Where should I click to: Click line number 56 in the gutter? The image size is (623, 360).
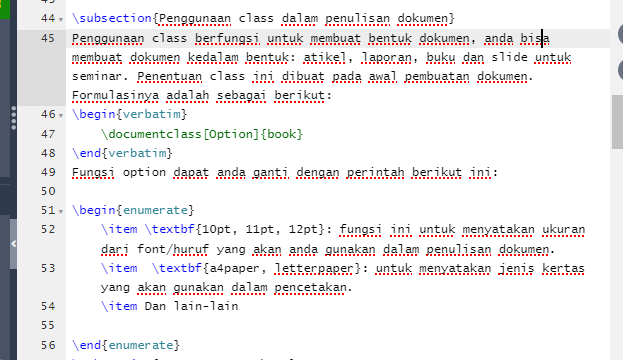pos(48,345)
